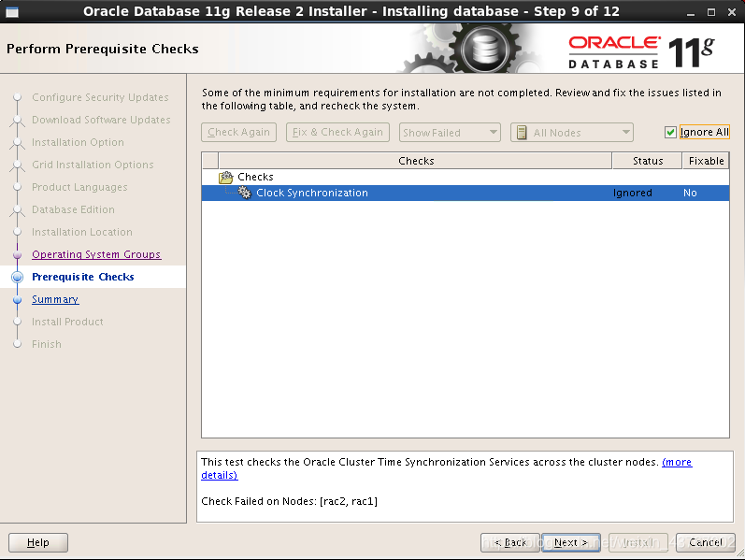The height and width of the screenshot is (560, 745).
Task: Open the more details link
Action: click(x=677, y=462)
